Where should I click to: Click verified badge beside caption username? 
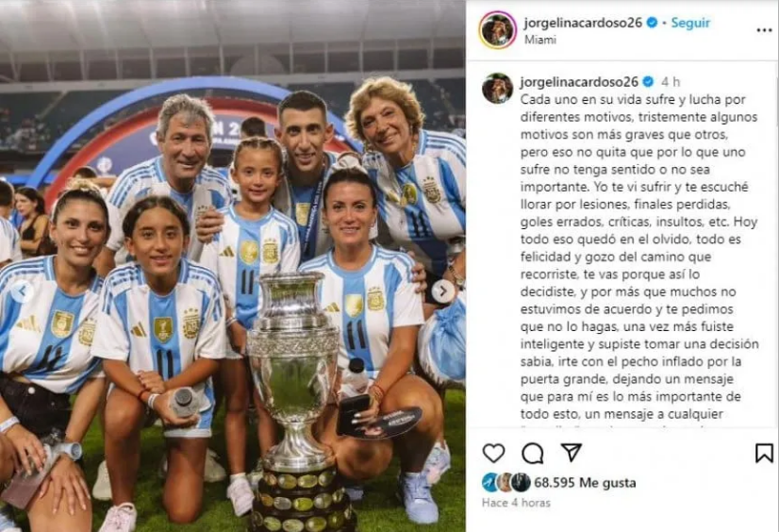648,81
